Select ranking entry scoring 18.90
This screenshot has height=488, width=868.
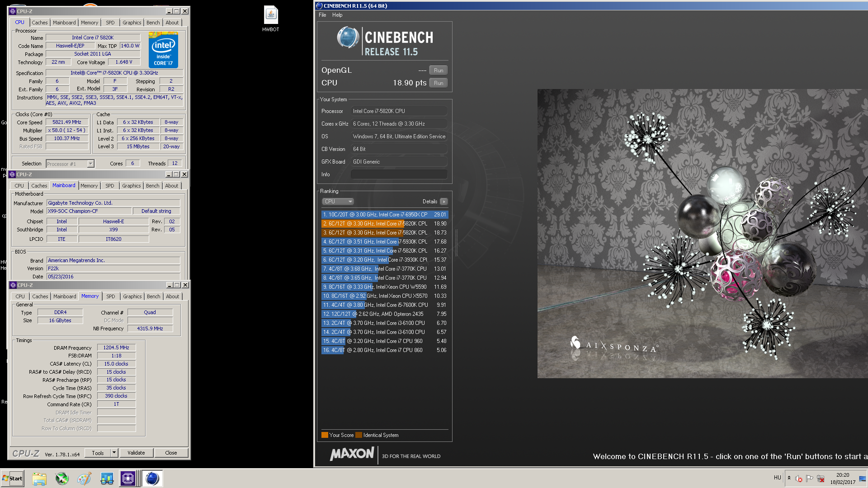(x=385, y=224)
